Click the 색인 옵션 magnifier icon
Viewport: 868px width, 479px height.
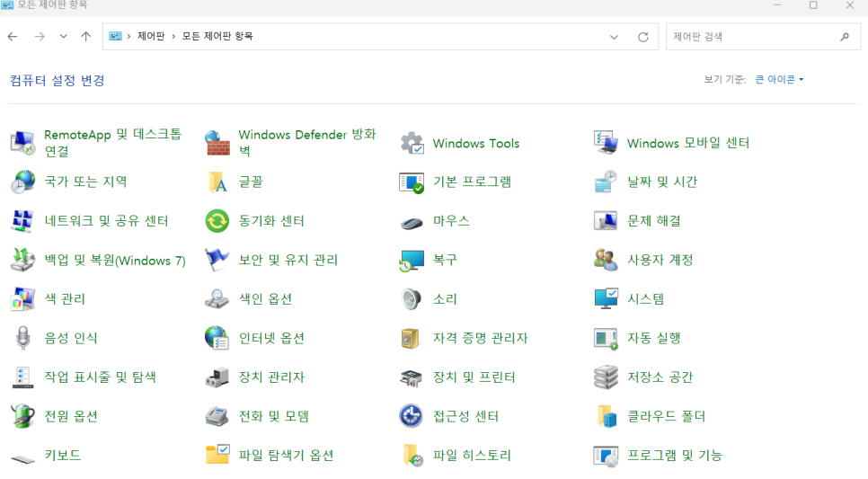point(217,299)
